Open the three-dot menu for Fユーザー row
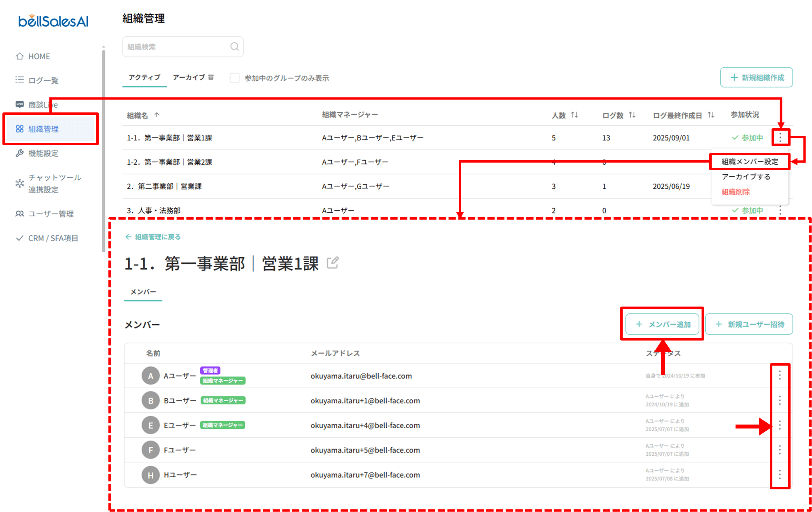The image size is (812, 512). (x=780, y=450)
